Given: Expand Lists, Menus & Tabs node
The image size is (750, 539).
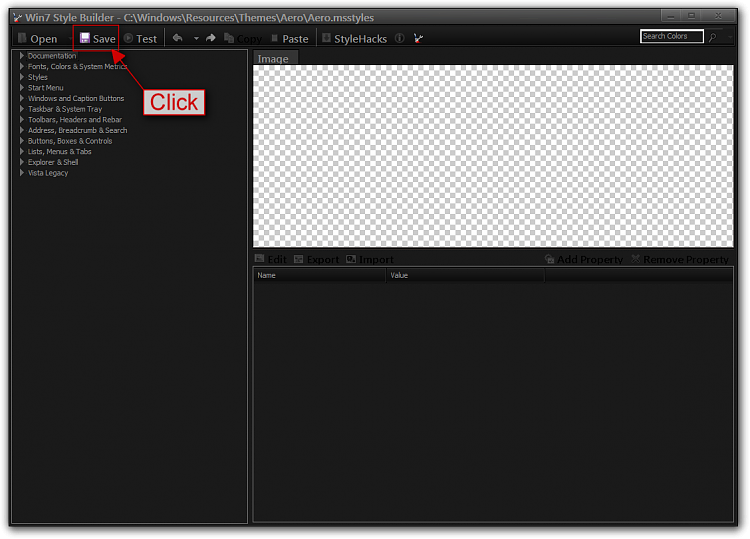Looking at the screenshot, I should click(x=22, y=152).
